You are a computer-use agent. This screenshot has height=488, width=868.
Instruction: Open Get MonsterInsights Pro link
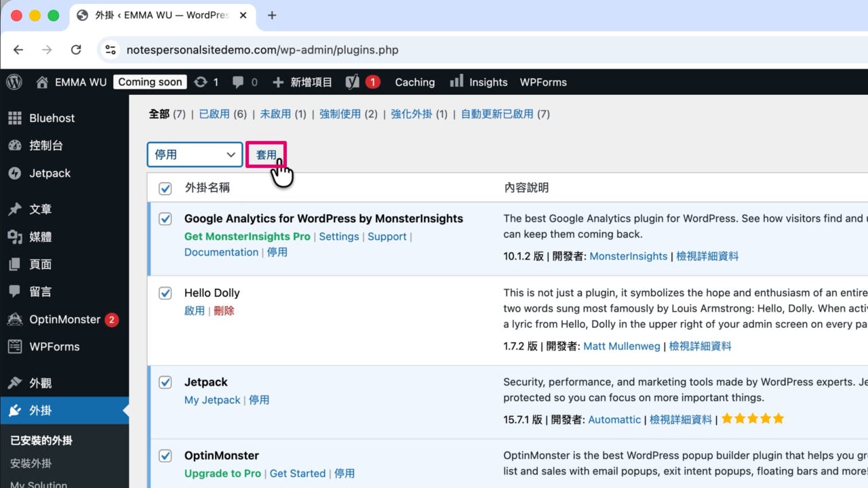[x=248, y=237]
